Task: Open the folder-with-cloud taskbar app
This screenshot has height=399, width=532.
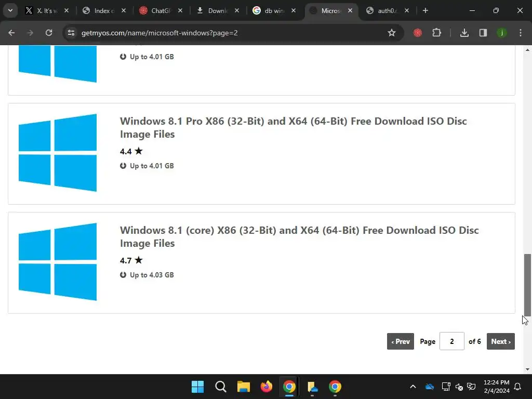Action: (312, 387)
